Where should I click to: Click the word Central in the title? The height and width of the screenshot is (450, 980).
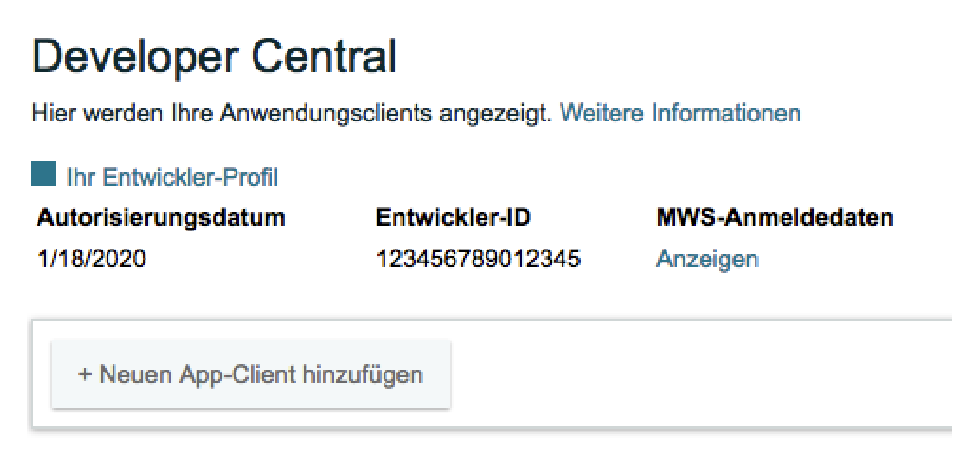pyautogui.click(x=324, y=57)
